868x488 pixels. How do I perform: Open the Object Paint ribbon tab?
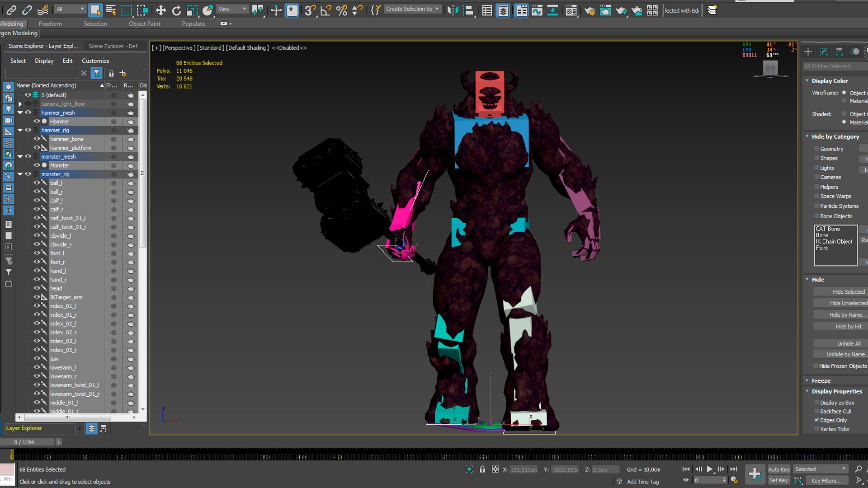(145, 23)
